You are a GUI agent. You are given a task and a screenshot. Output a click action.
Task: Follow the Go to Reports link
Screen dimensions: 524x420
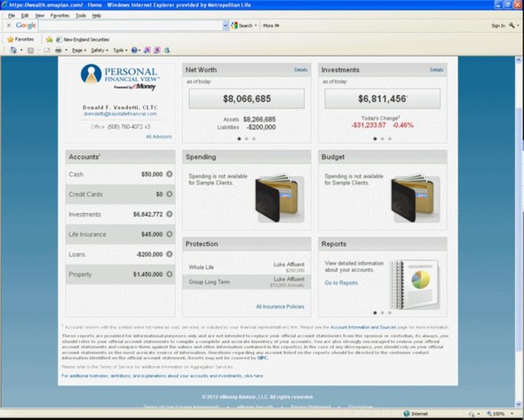click(341, 282)
